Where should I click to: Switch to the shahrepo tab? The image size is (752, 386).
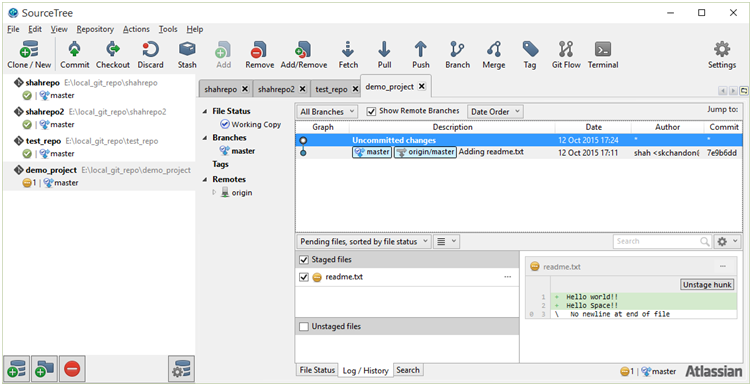tap(221, 89)
